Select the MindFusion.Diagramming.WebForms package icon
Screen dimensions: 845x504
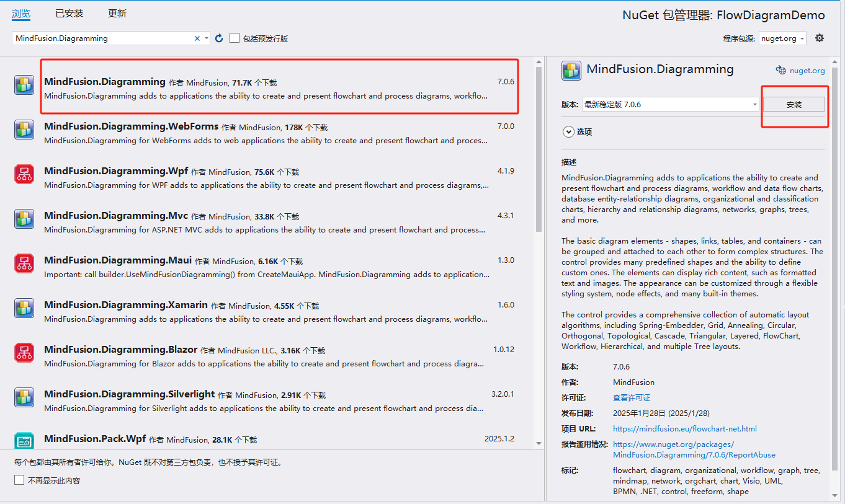tap(24, 130)
